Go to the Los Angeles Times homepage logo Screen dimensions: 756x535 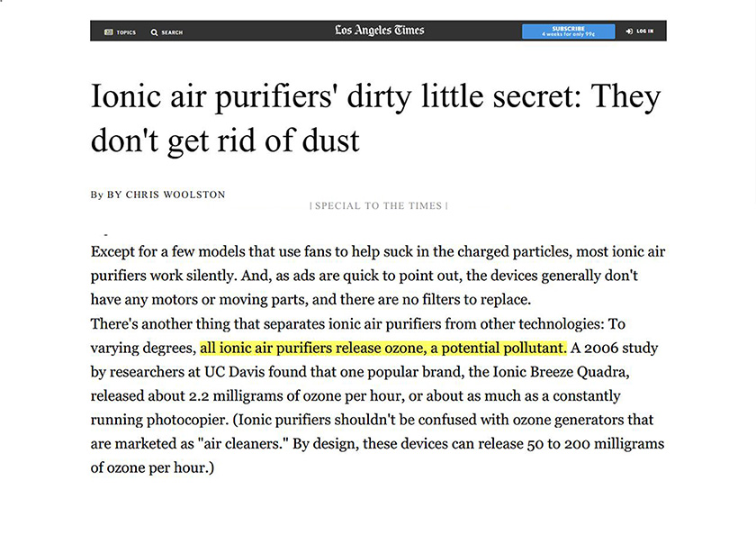(379, 31)
